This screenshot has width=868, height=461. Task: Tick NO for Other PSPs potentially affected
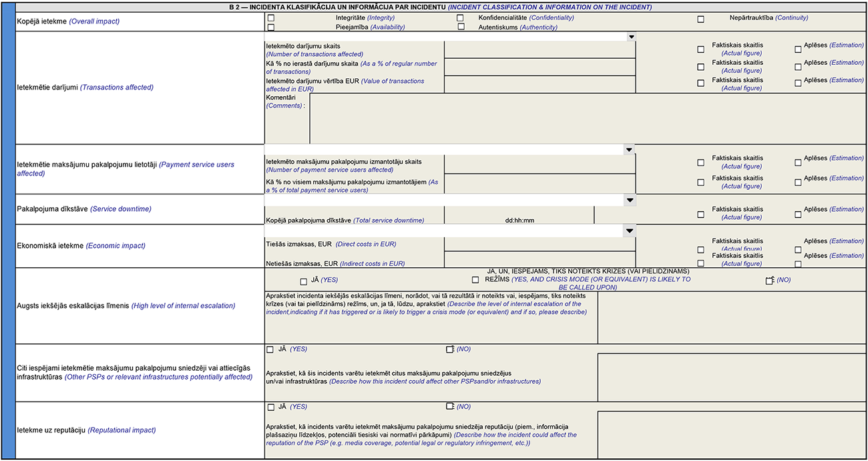[x=449, y=349]
